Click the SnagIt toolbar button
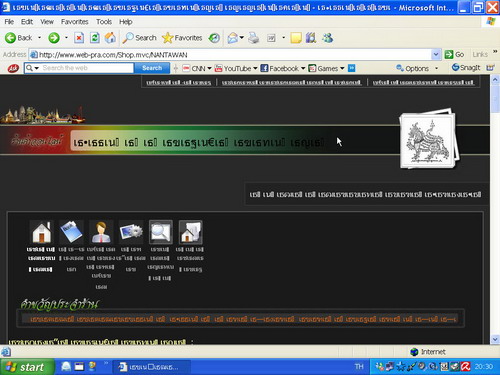The height and width of the screenshot is (375, 500). point(466,68)
